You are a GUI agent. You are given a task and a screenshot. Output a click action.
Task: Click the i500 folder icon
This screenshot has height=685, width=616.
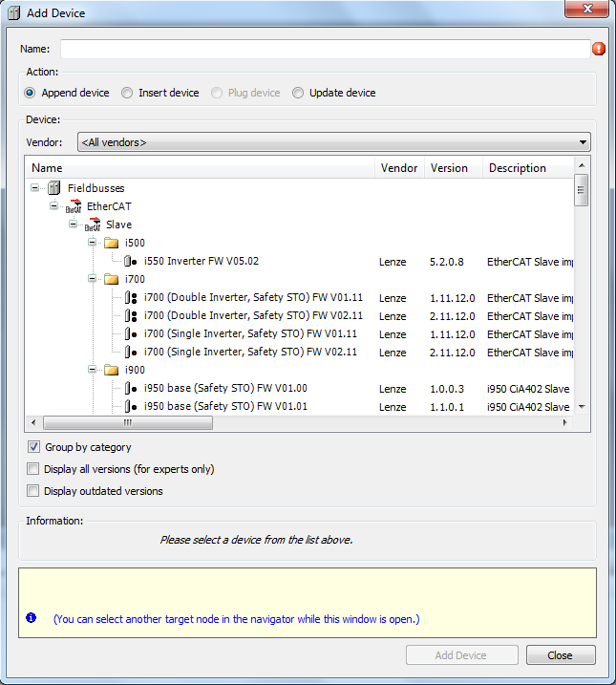(112, 243)
